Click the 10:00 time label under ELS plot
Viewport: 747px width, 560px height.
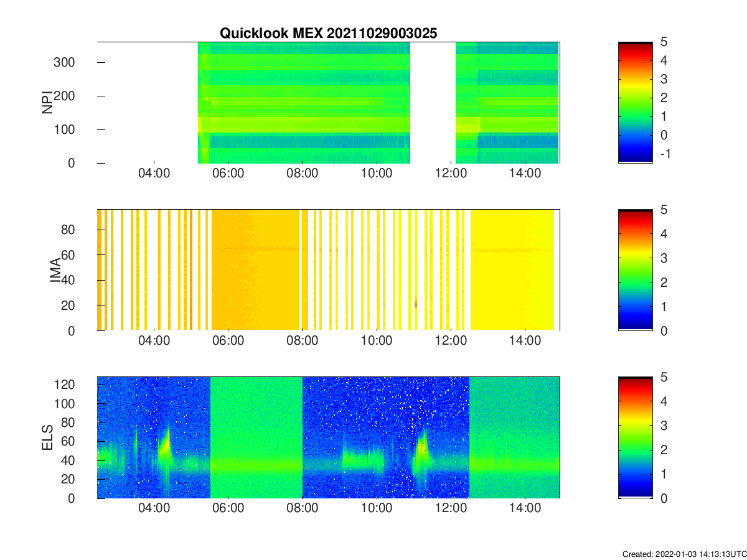pos(377,509)
